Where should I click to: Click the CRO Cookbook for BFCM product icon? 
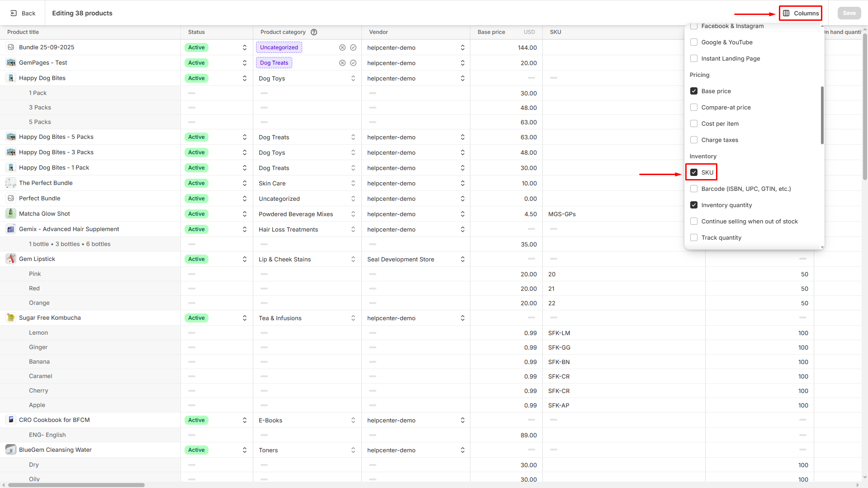[x=11, y=420]
